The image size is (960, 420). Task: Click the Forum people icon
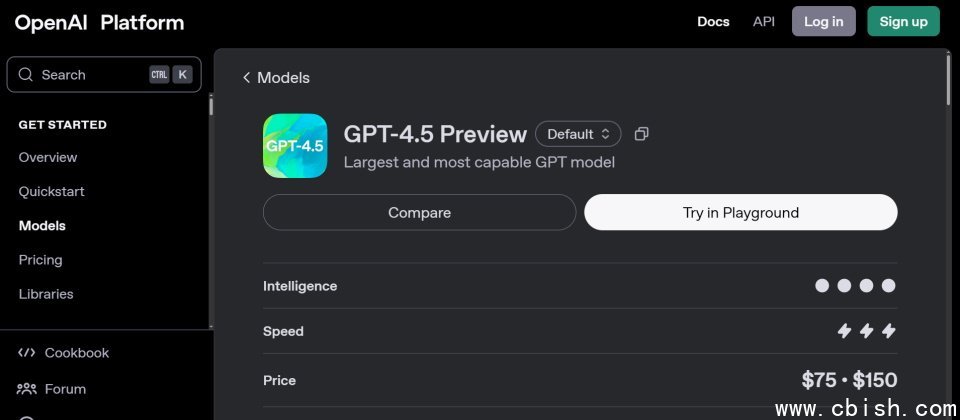point(26,389)
